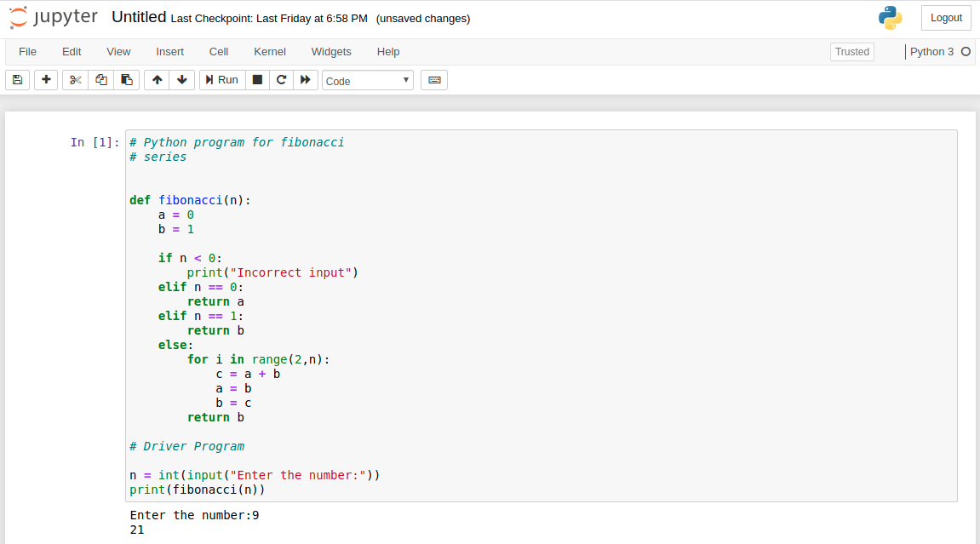Copy the selected cell with the copy icon
Screen dimensions: 980x544
(x=101, y=79)
